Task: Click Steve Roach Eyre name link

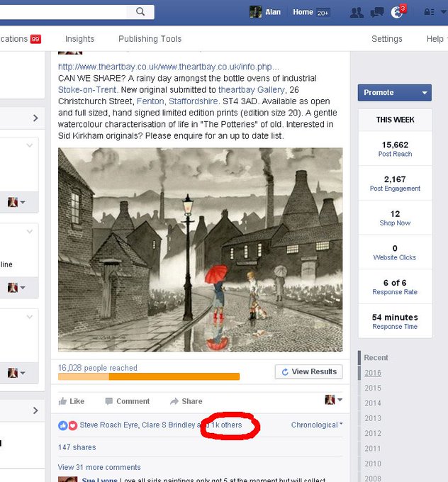Action: [109, 425]
